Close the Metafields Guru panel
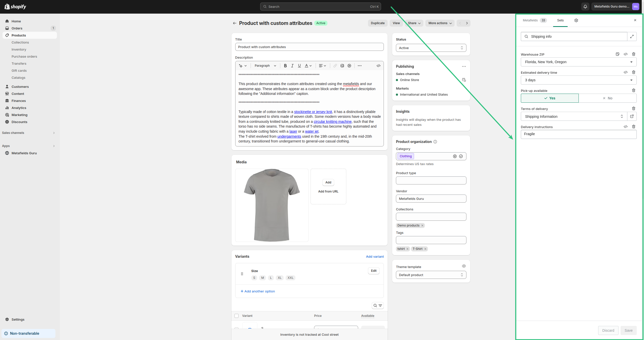The width and height of the screenshot is (644, 340). click(x=635, y=20)
